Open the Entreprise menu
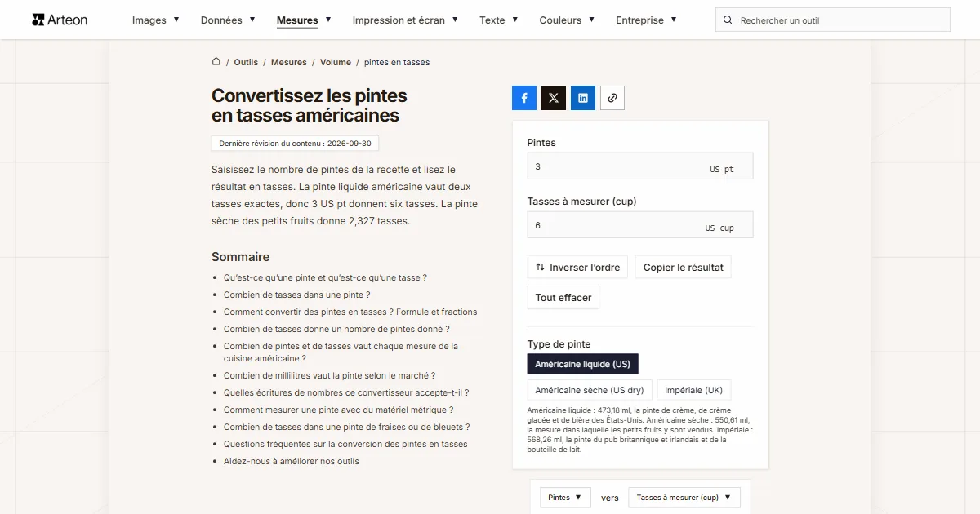Viewport: 980px width, 514px height. [x=647, y=20]
